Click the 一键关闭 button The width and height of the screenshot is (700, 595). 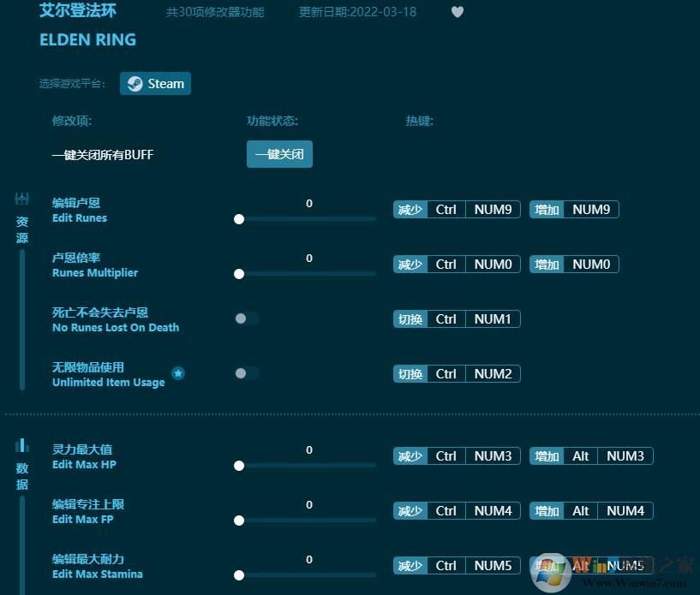(279, 154)
